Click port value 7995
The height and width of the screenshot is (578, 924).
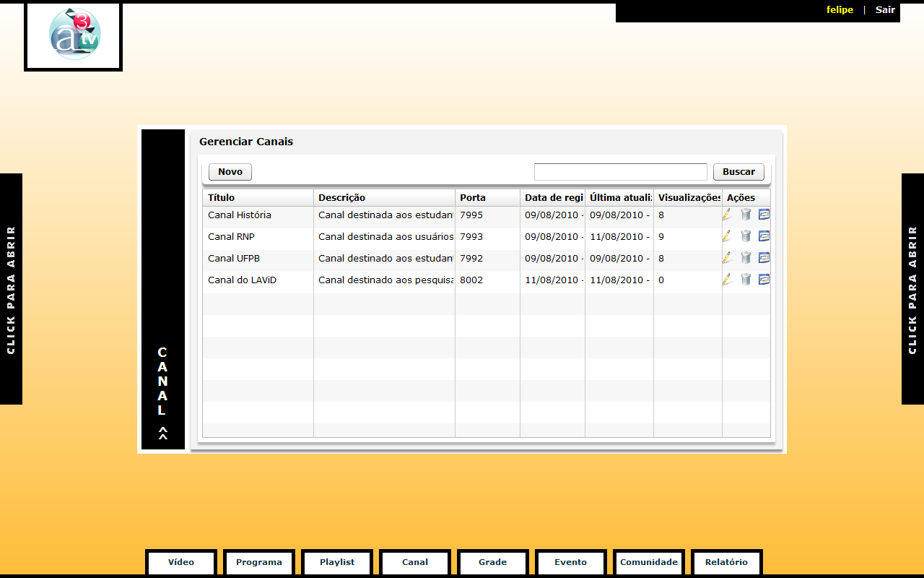pos(471,215)
